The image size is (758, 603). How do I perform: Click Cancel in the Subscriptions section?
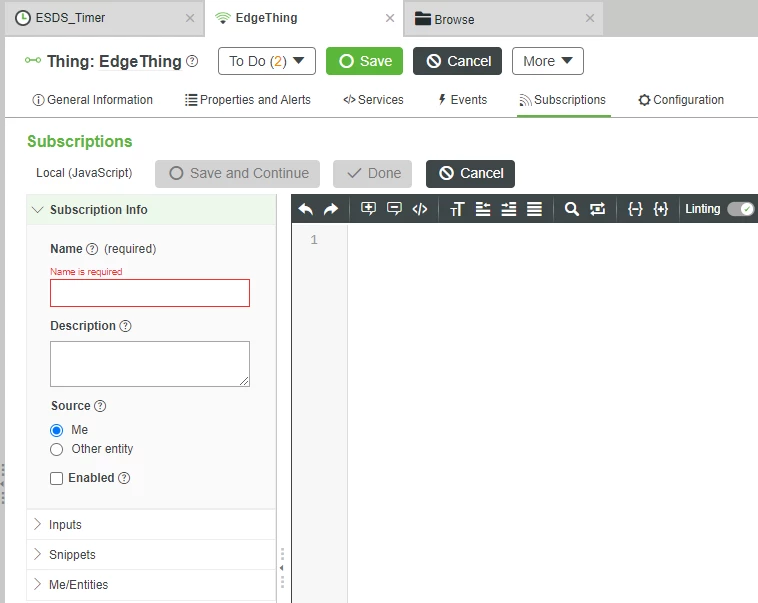(470, 174)
